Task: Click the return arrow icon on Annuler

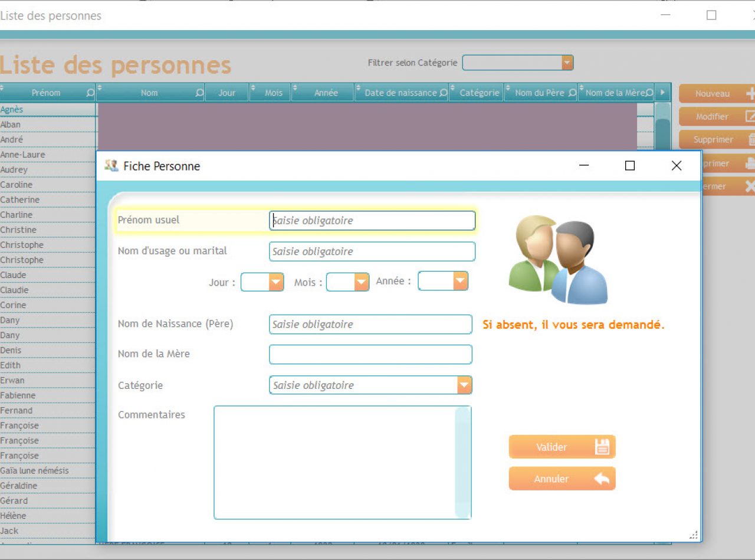Action: [x=602, y=479]
